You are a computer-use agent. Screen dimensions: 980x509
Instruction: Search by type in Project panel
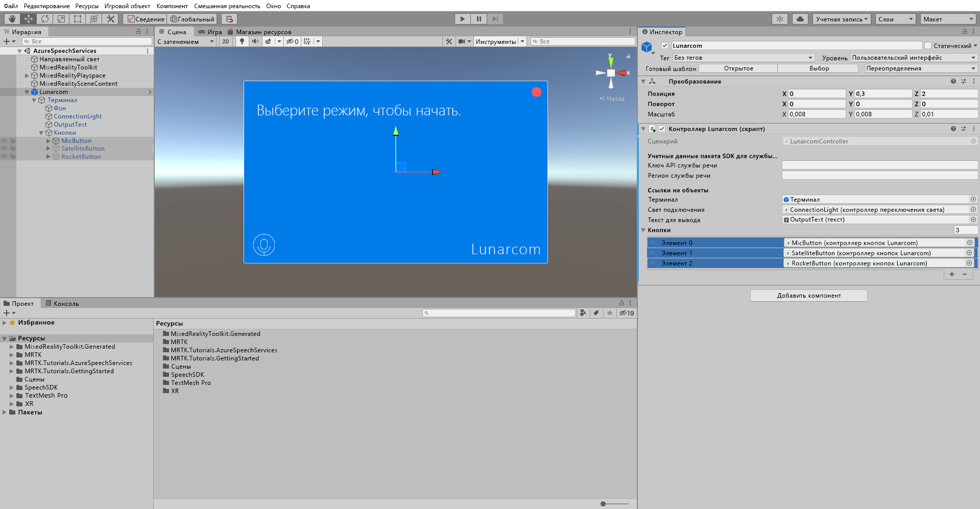coord(583,313)
